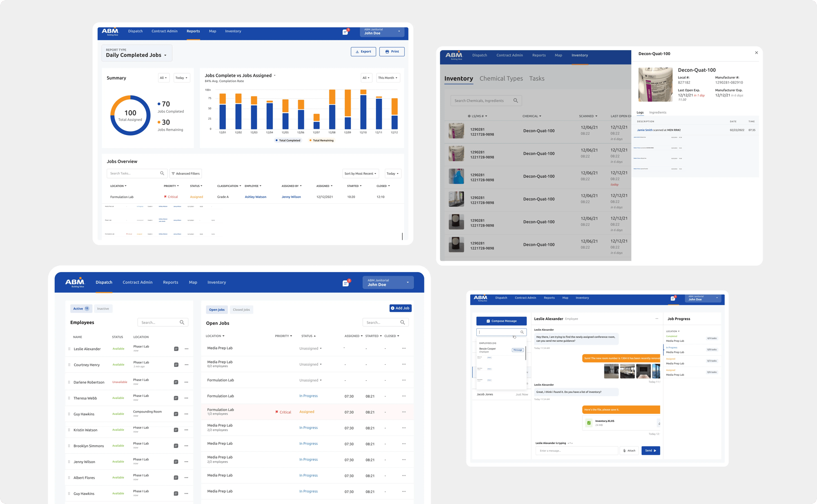
Task: Open more options for Leslie Alexander employee row
Action: (x=186, y=349)
